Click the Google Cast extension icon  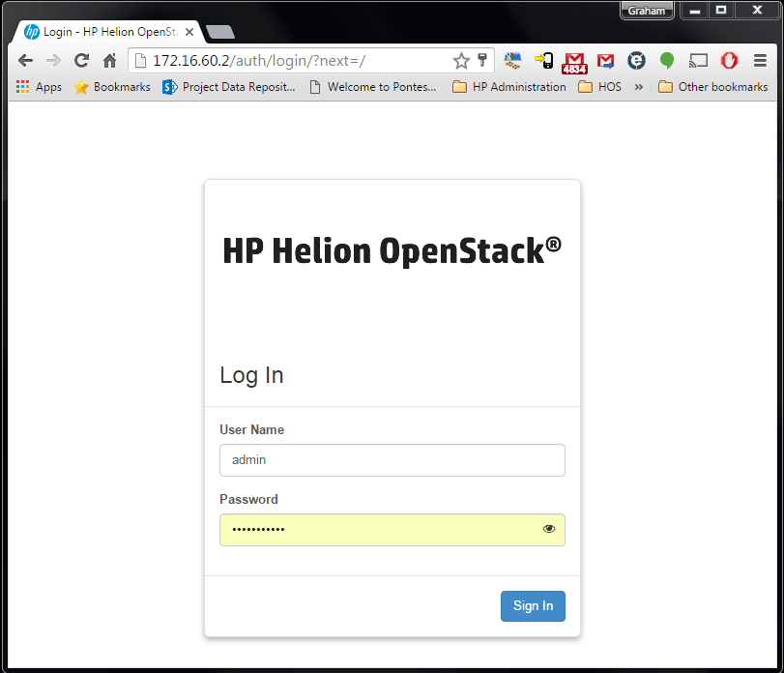(698, 61)
